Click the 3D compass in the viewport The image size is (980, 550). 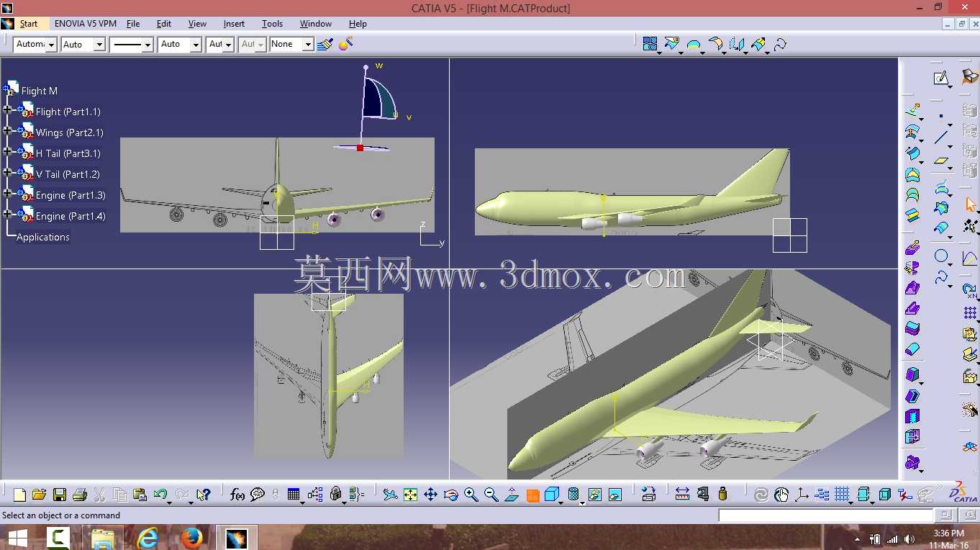374,108
